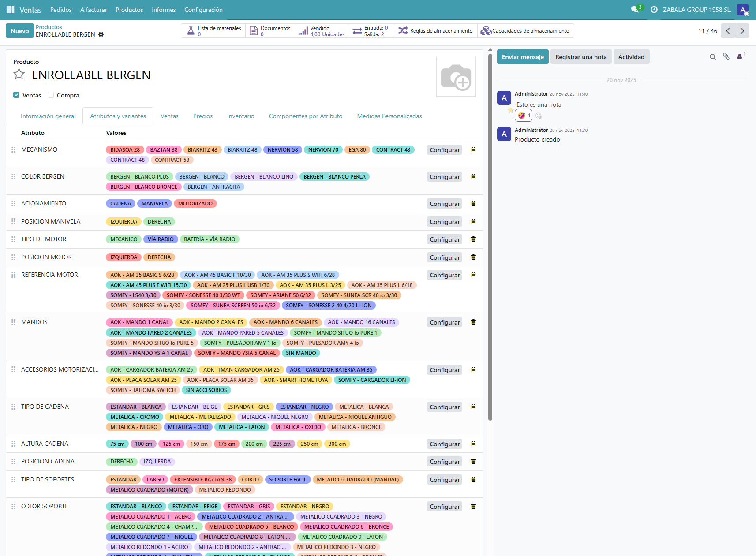Select the NERVION 58 colored tag
This screenshot has height=556, width=756.
(283, 149)
